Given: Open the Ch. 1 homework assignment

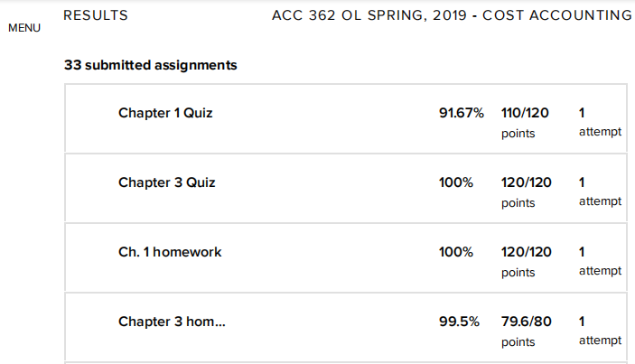Looking at the screenshot, I should click(170, 252).
